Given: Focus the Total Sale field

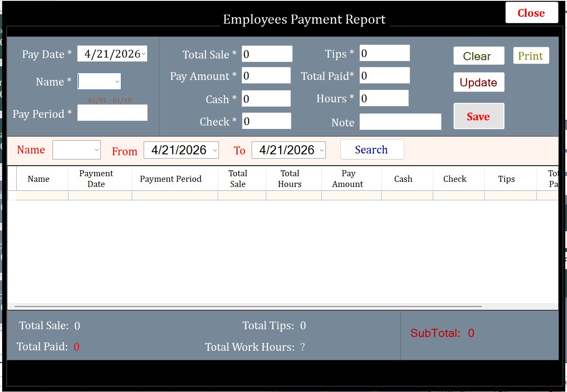Looking at the screenshot, I should coord(267,54).
